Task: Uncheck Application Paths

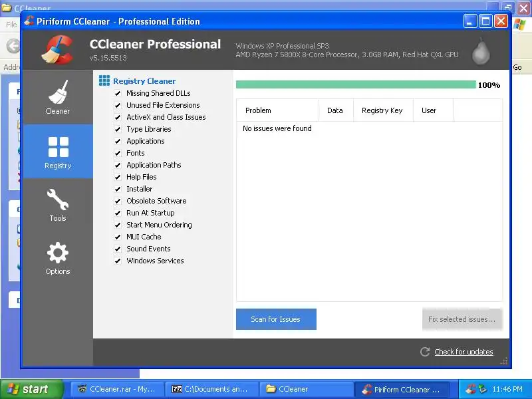Action: pos(118,165)
